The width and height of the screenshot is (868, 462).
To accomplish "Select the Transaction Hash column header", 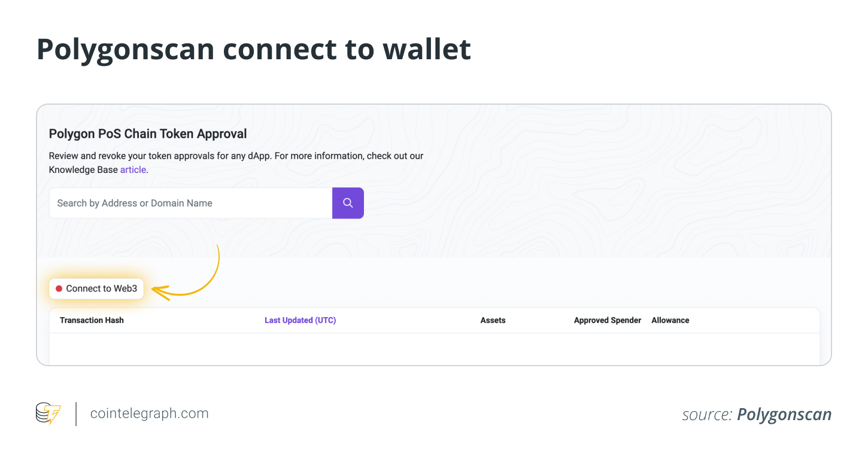I will tap(92, 320).
